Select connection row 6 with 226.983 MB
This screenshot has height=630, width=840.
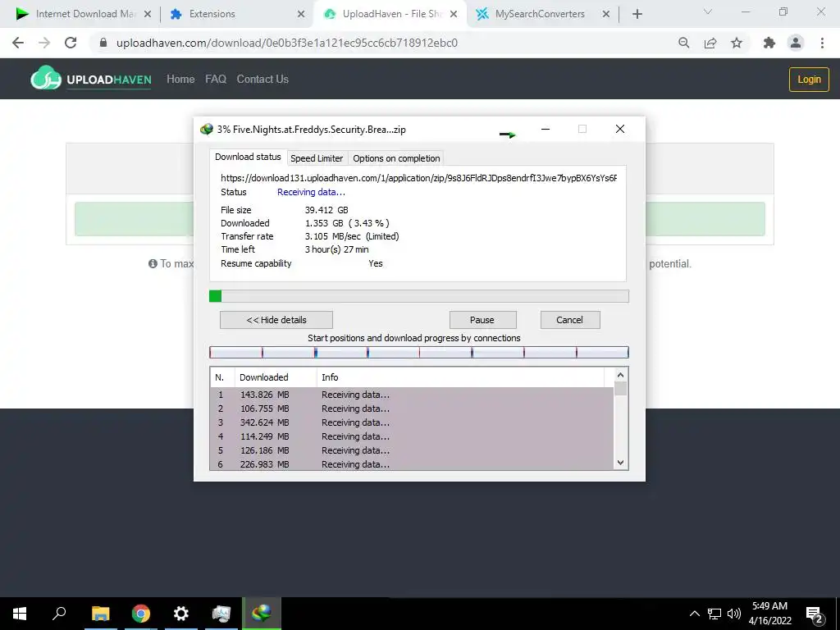[412, 464]
